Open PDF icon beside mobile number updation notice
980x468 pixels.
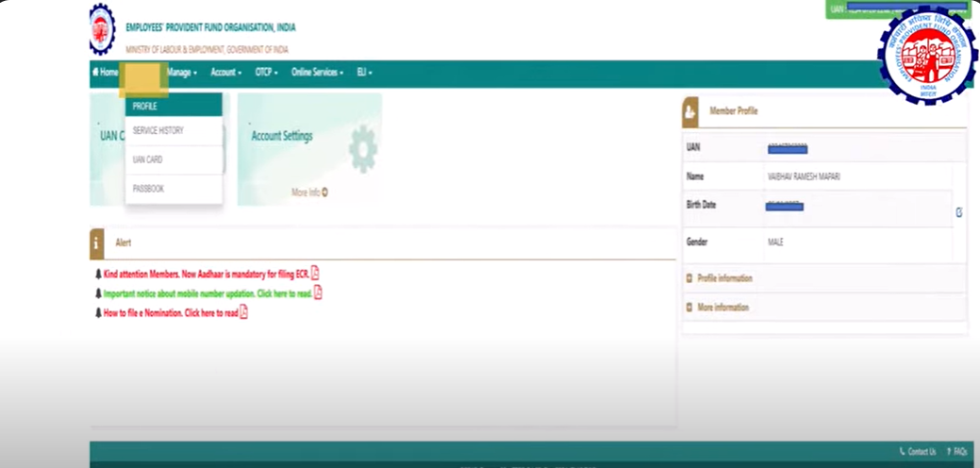[318, 292]
